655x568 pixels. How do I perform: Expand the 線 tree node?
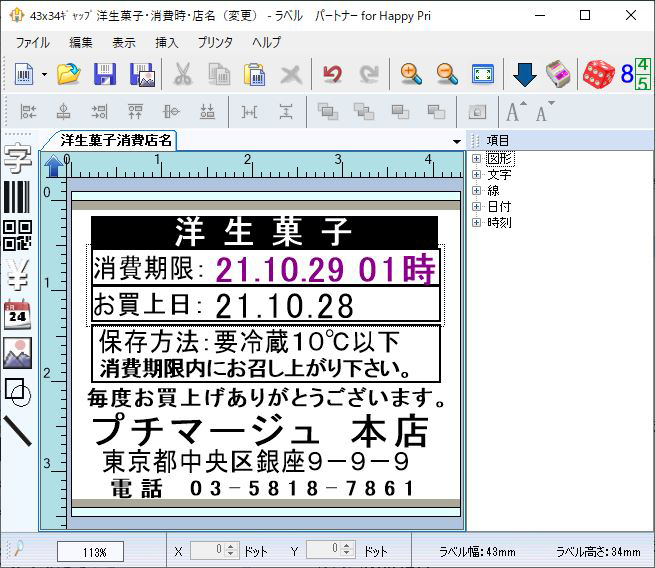pos(476,190)
